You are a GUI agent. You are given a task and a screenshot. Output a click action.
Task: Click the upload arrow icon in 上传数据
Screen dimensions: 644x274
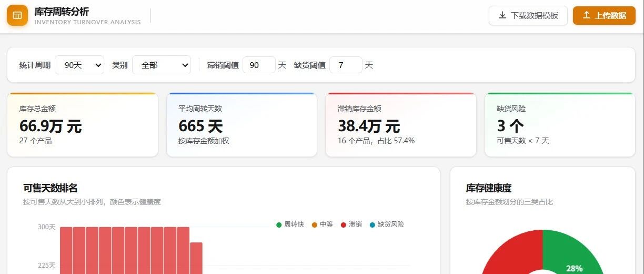tap(587, 15)
